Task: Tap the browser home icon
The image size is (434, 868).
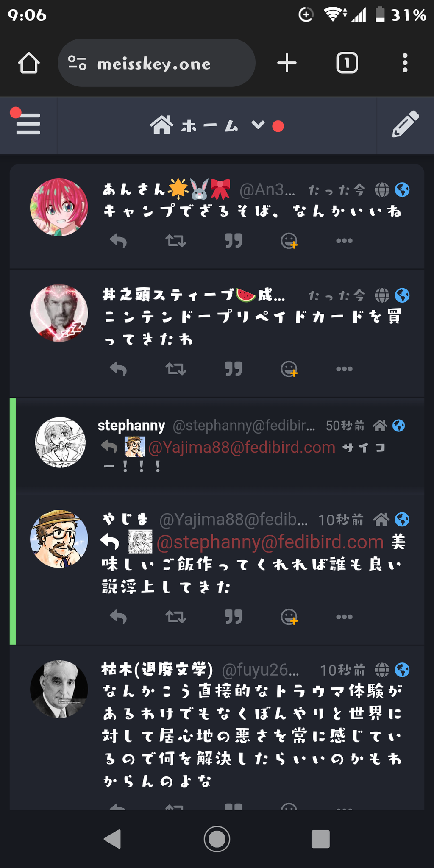Action: point(29,63)
